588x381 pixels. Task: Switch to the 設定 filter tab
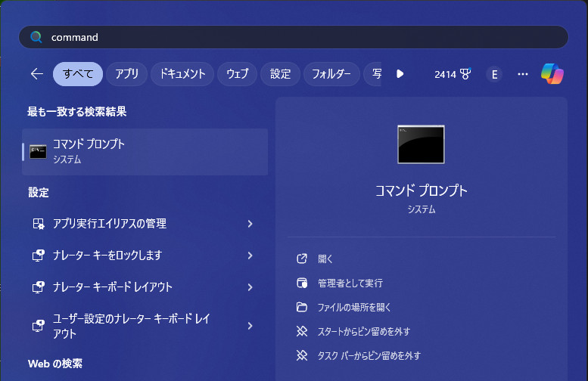tap(280, 74)
